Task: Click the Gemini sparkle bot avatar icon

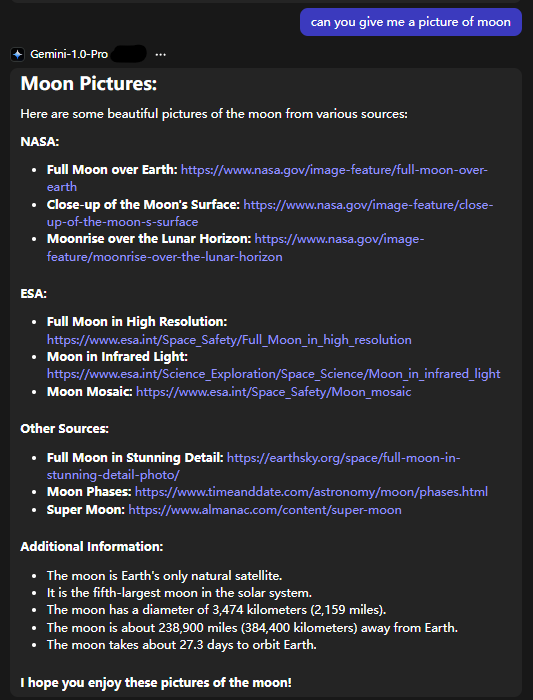Action: coord(17,54)
